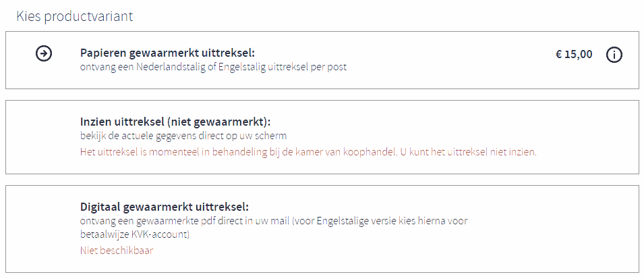Click the red "Niet beschikbaar" status text
Screen dimensions: 644x279
[x=117, y=251]
